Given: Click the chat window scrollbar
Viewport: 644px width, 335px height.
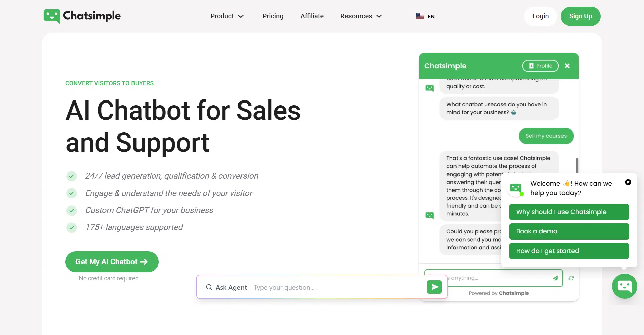Looking at the screenshot, I should tap(577, 165).
